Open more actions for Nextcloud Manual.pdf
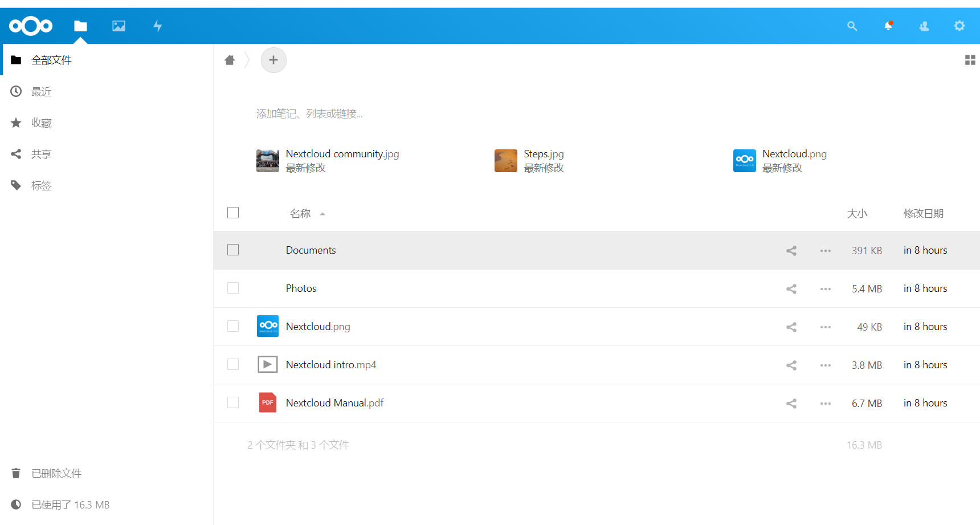The image size is (980, 525). tap(826, 403)
